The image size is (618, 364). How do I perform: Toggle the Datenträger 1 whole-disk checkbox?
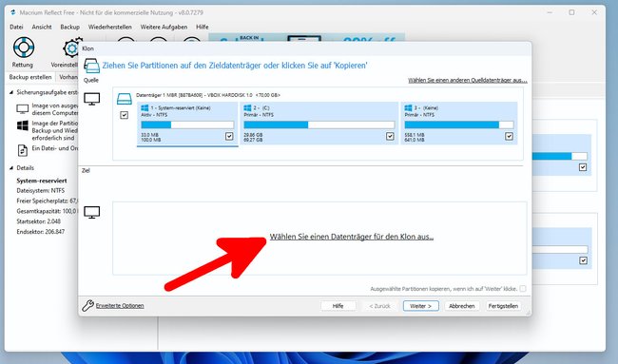point(125,115)
